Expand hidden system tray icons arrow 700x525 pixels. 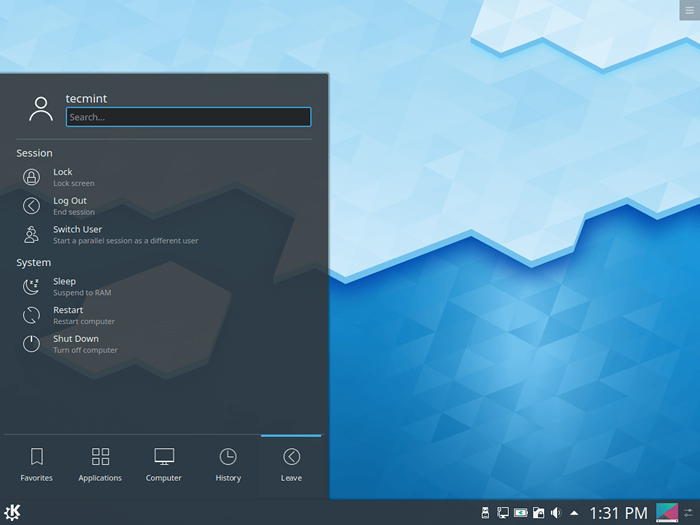[x=574, y=513]
